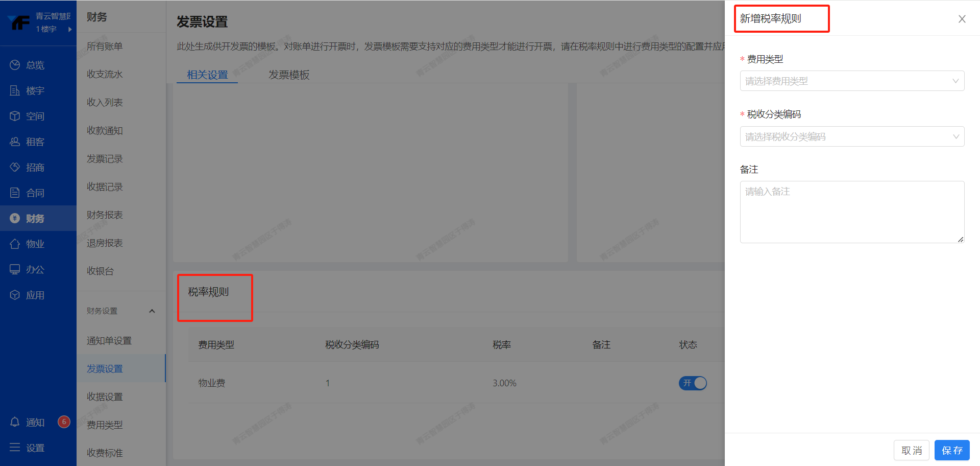This screenshot has height=466, width=980.
Task: Select the 合同 contract icon
Action: [31, 193]
